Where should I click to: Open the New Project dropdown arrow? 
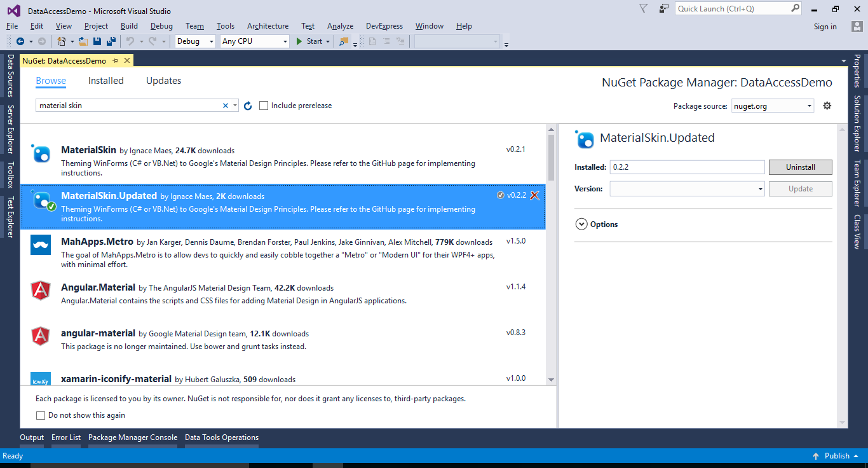(x=72, y=41)
